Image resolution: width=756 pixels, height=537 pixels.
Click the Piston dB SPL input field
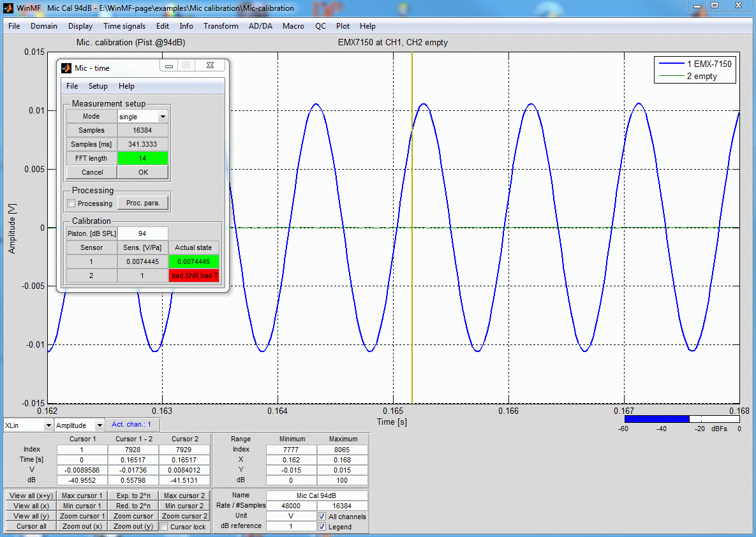(142, 233)
